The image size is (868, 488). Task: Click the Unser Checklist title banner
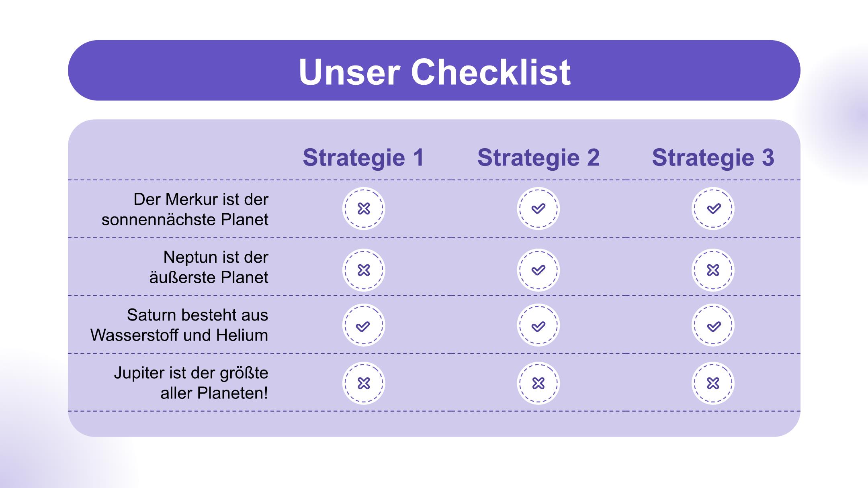pyautogui.click(x=434, y=70)
